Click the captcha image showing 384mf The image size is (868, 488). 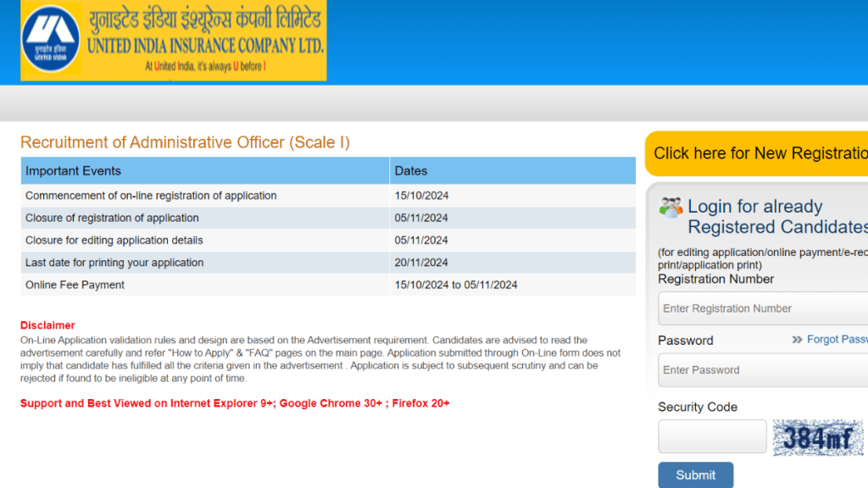[x=817, y=438]
